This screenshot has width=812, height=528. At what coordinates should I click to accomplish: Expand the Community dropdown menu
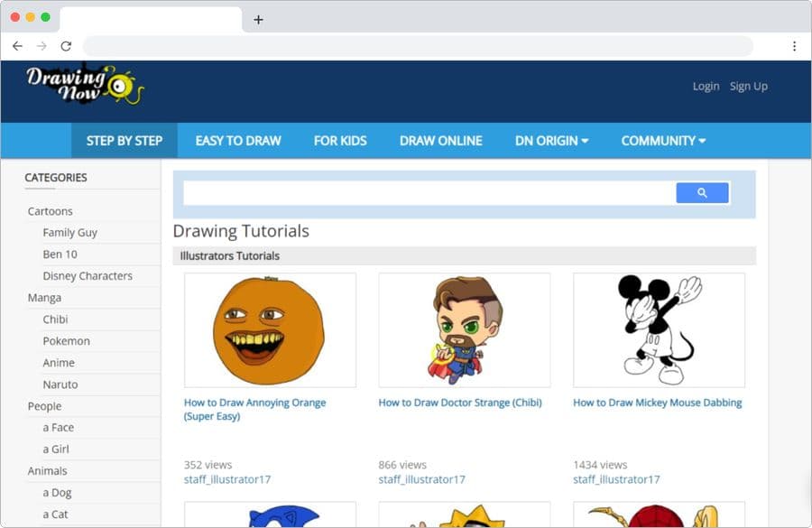click(x=663, y=141)
